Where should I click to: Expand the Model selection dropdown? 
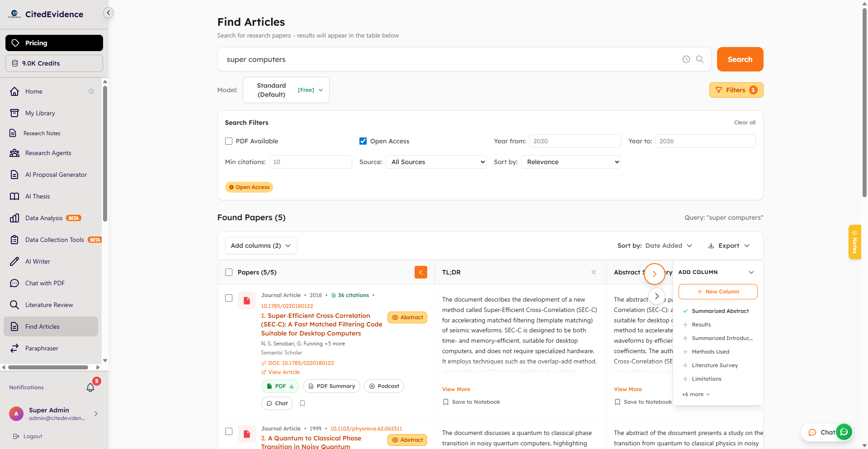286,90
